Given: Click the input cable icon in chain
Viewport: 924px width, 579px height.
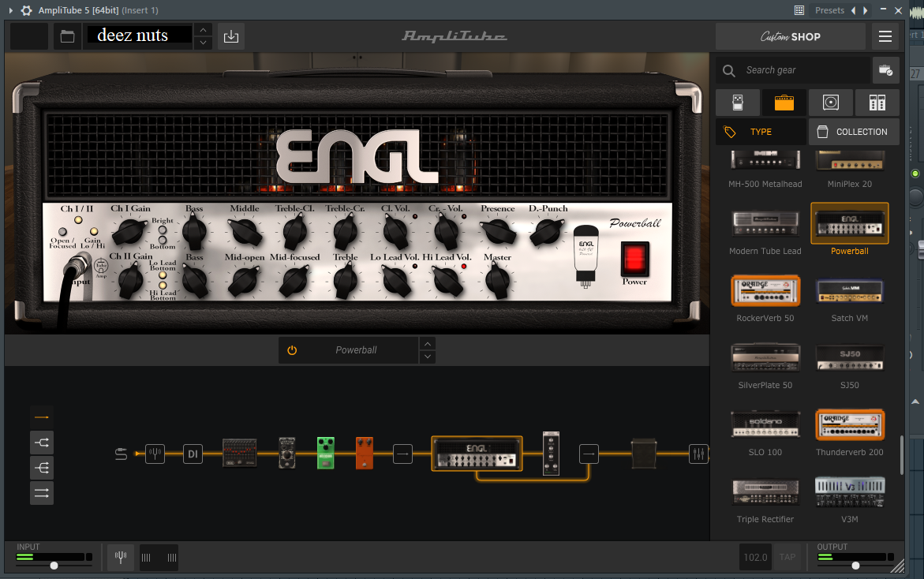Looking at the screenshot, I should pos(121,454).
